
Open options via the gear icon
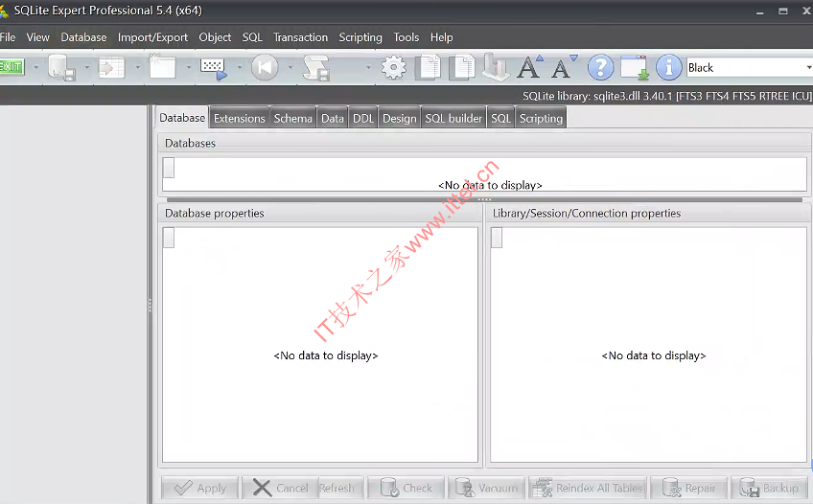tap(394, 67)
